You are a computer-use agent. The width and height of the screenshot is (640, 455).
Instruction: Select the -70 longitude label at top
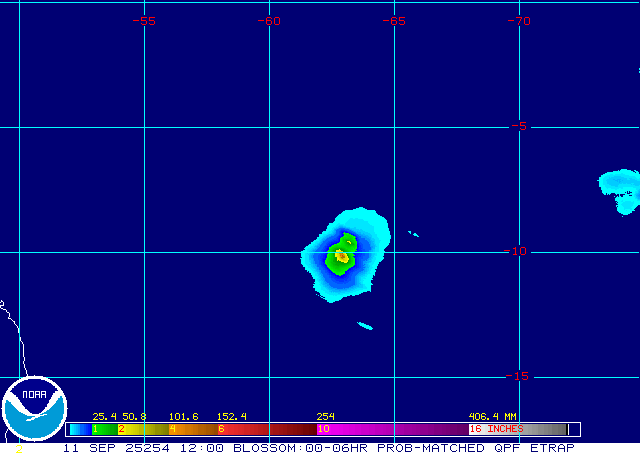click(x=518, y=21)
